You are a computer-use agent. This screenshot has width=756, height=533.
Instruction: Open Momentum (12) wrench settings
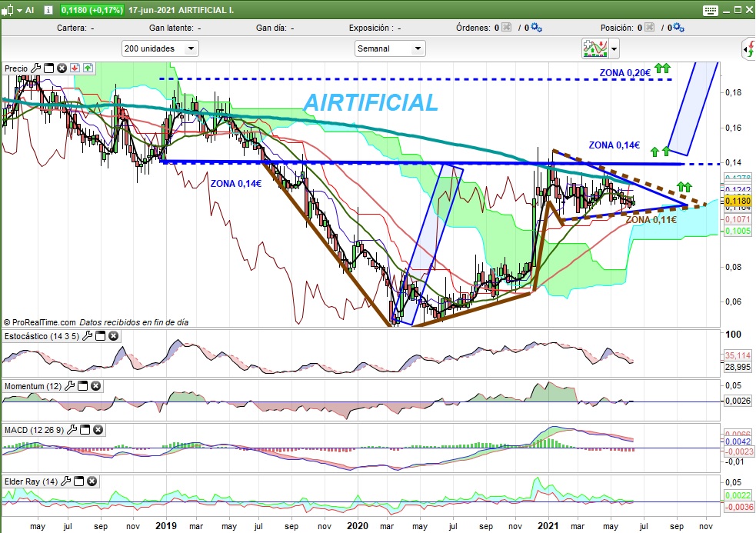pos(69,386)
